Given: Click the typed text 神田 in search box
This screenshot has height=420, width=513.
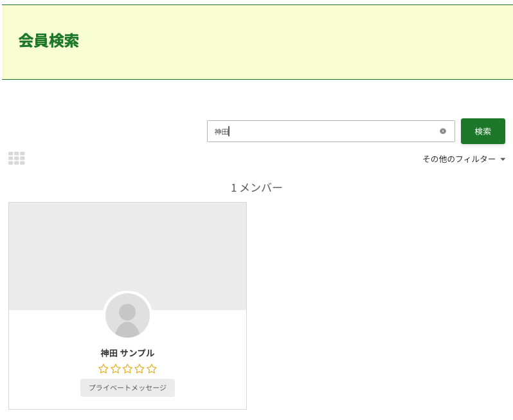Looking at the screenshot, I should (x=221, y=131).
